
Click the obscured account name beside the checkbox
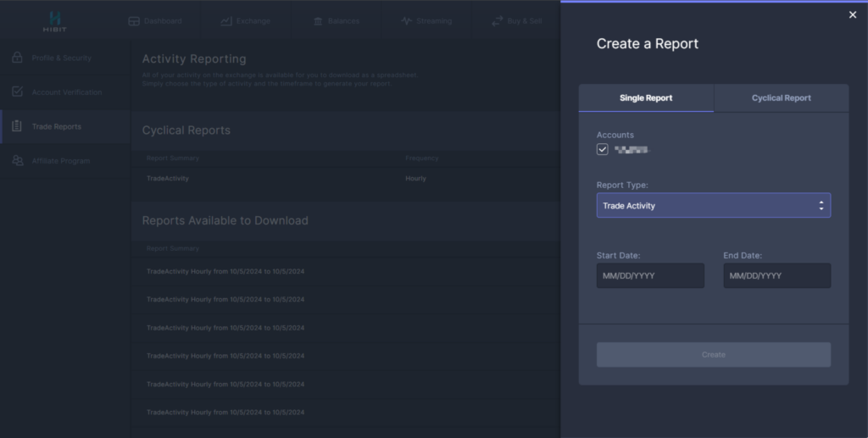[631, 149]
